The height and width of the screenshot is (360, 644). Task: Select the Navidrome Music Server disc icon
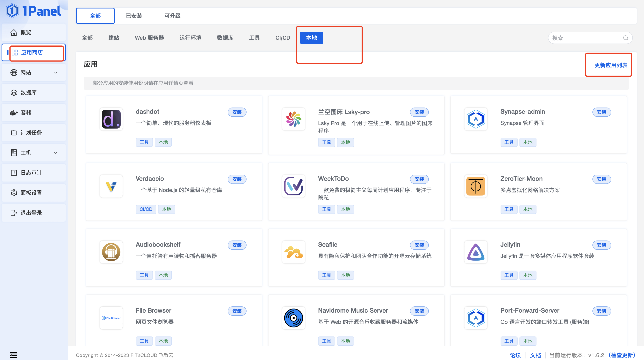click(x=293, y=318)
